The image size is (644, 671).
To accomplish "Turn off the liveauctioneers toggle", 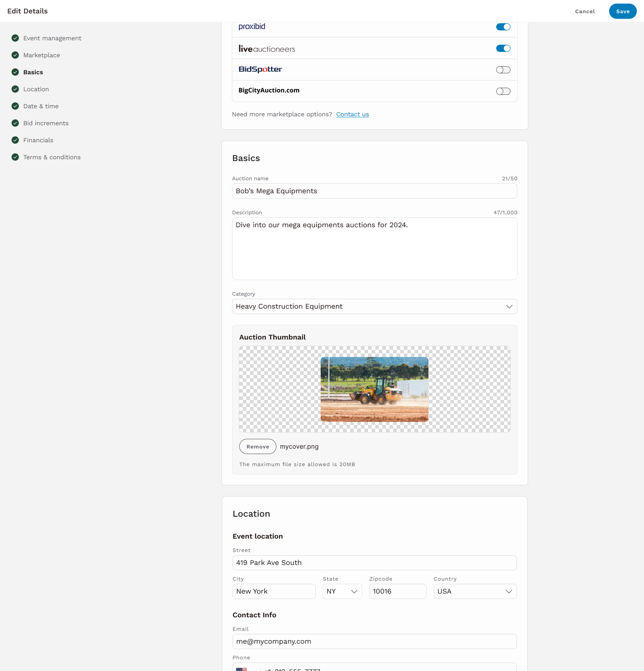I will click(503, 48).
